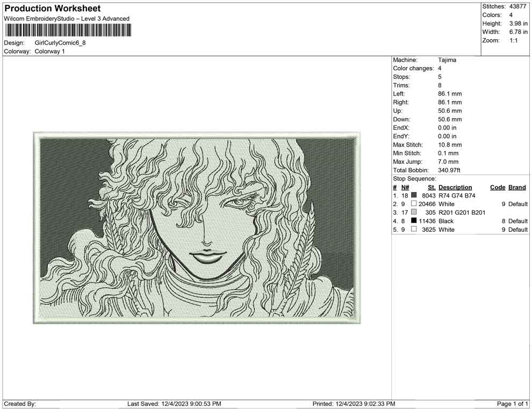Click the light gray swatch for R201 G201 B201
This screenshot has height=409, width=532.
click(414, 212)
